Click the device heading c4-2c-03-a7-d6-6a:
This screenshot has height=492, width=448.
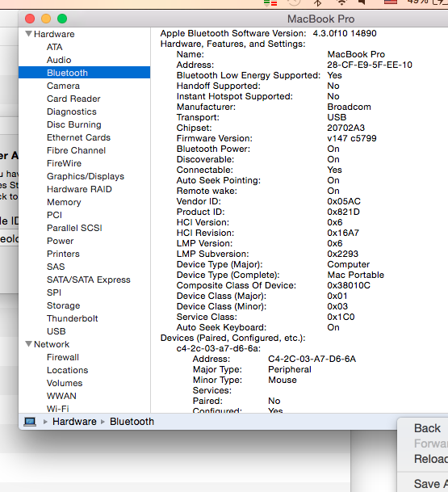(x=219, y=349)
